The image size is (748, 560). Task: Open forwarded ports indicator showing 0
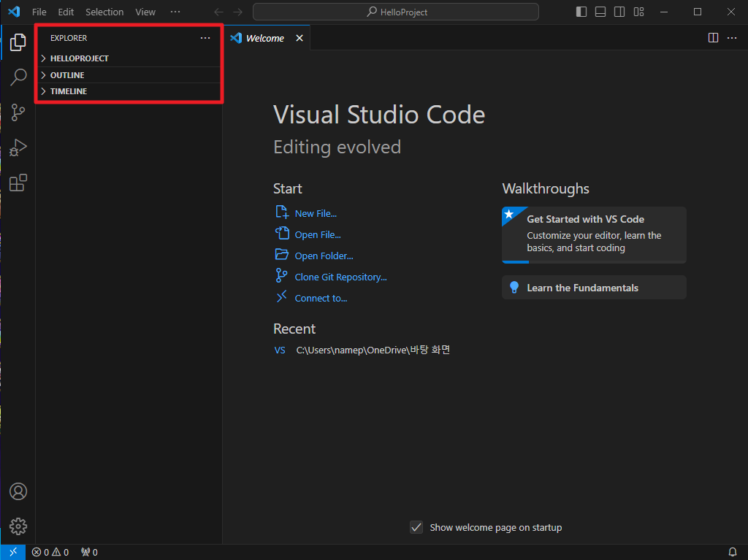(89, 552)
